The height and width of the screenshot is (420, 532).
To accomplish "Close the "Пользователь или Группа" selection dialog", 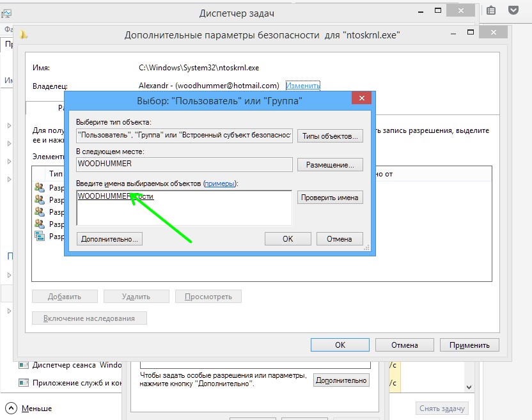I will point(361,98).
